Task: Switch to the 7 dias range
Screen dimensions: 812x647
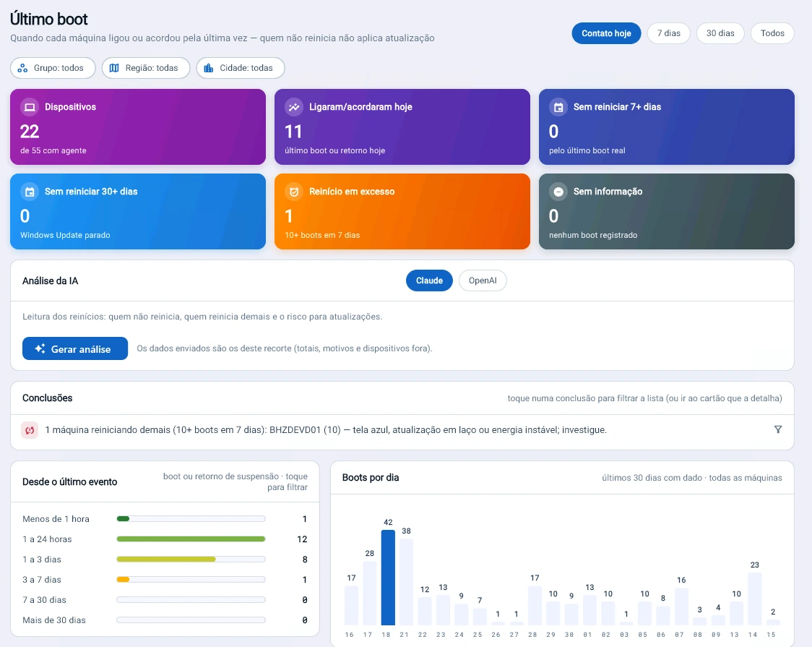Action: coord(668,33)
